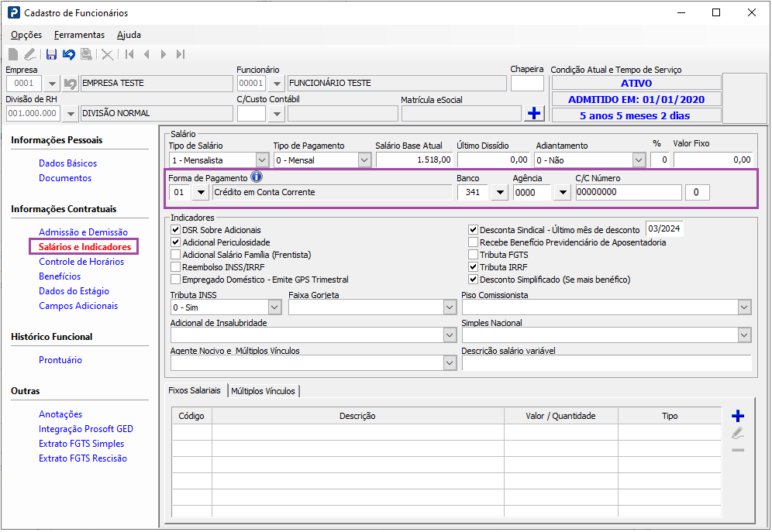Open the Banco code dropdown arrow
Image resolution: width=772 pixels, height=532 pixels.
coord(500,193)
